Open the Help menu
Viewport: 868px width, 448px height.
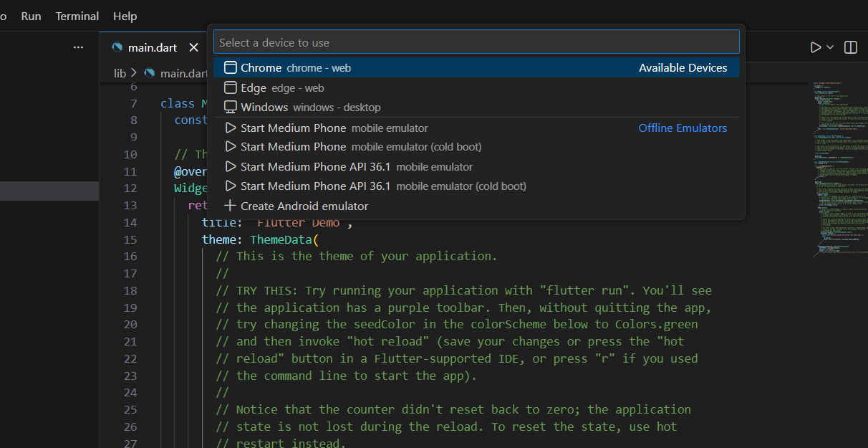pyautogui.click(x=125, y=16)
